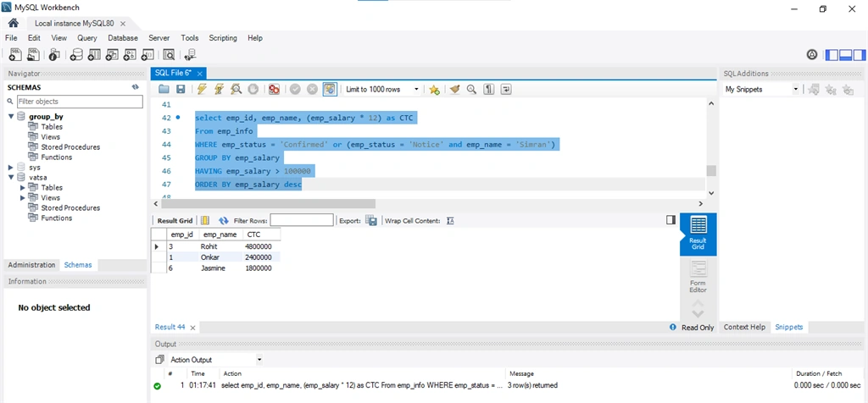Expand the sys schema
The image size is (868, 403).
click(x=11, y=167)
